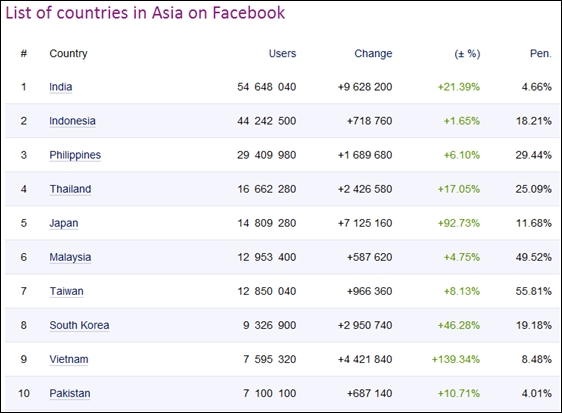Image resolution: width=562 pixels, height=413 pixels.
Task: Click Japan's change value +7 125 160
Action: click(x=365, y=223)
